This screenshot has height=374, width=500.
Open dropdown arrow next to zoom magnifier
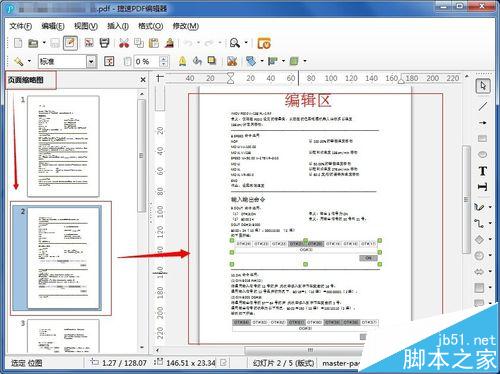point(246,43)
